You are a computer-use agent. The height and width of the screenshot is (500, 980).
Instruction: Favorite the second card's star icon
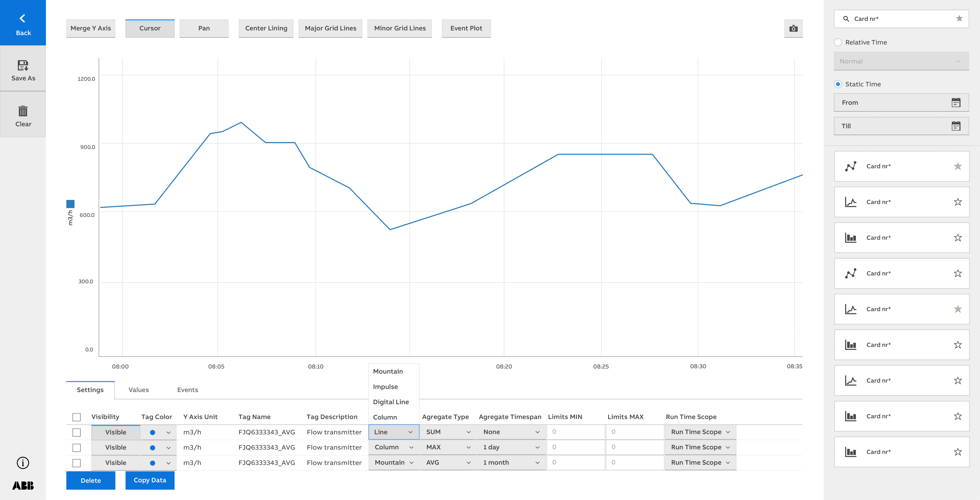coord(958,202)
